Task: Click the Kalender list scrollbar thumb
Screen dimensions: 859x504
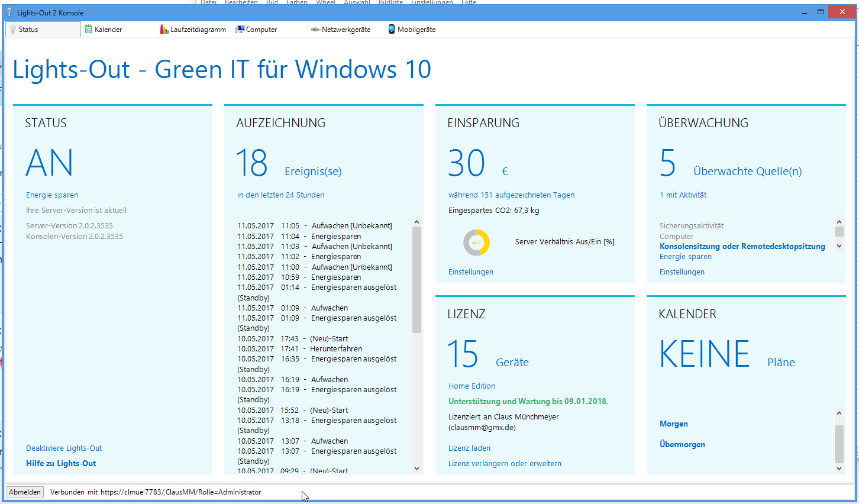Action: pos(839,443)
